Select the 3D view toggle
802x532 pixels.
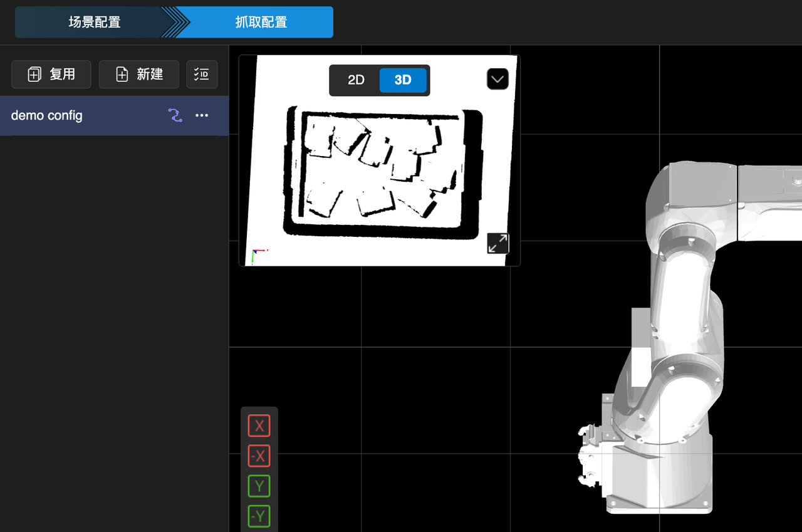(403, 80)
